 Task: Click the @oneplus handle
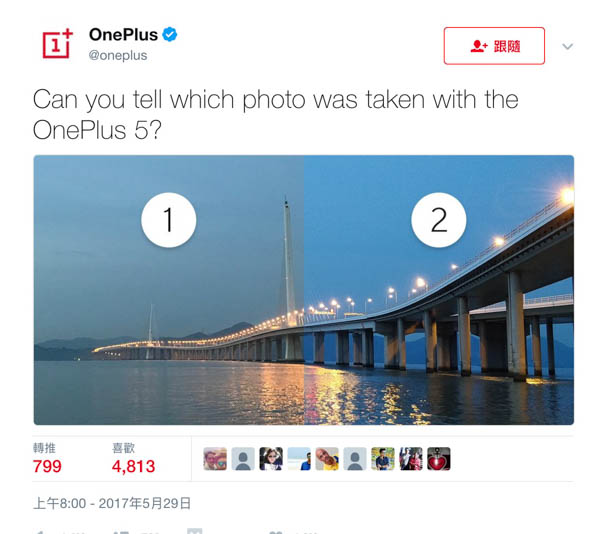118,55
